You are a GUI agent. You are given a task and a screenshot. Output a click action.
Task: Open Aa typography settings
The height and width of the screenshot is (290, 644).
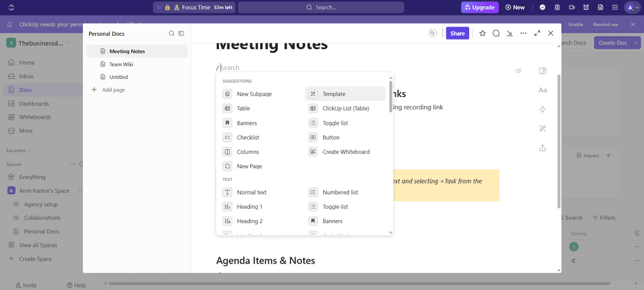(542, 90)
